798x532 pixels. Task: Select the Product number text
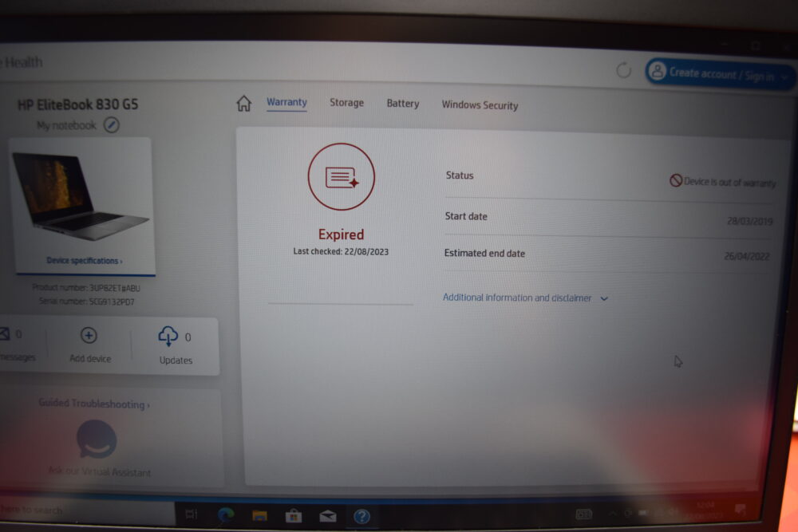click(x=86, y=288)
